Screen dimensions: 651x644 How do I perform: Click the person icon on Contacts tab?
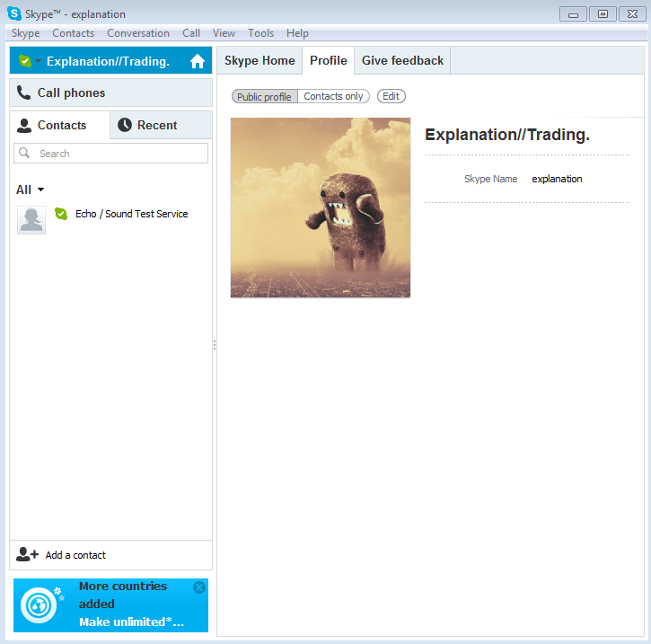point(24,126)
